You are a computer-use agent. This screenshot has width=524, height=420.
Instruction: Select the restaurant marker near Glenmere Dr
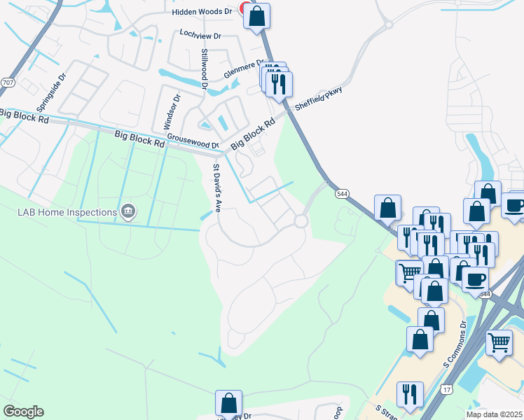click(x=279, y=85)
